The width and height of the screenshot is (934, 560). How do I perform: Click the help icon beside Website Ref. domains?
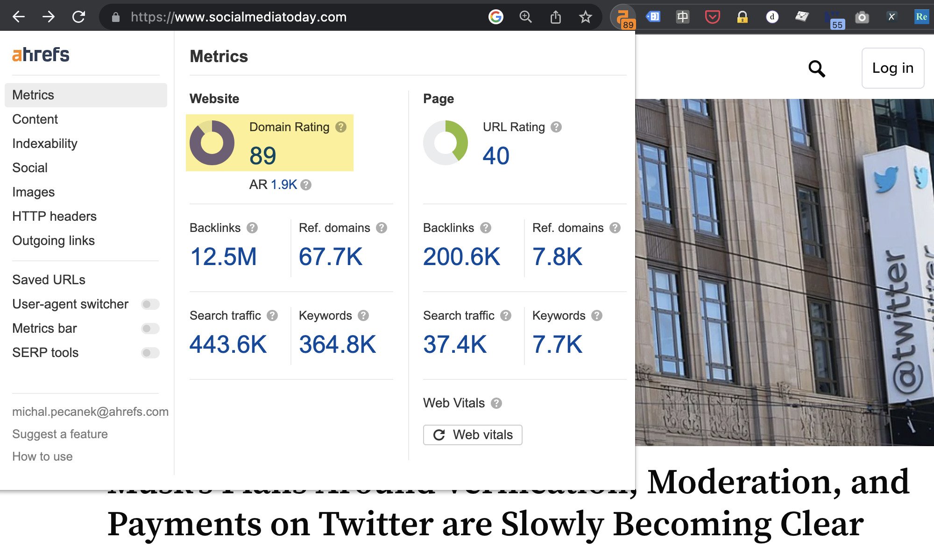382,228
